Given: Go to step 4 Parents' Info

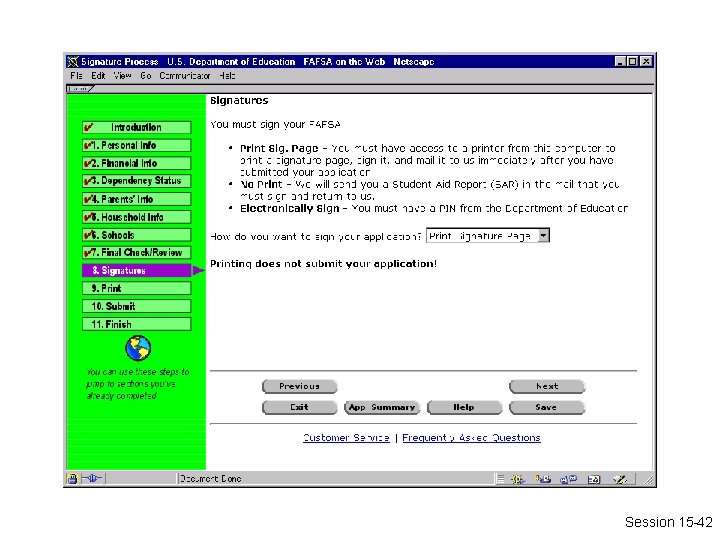Looking at the screenshot, I should pos(136,199).
